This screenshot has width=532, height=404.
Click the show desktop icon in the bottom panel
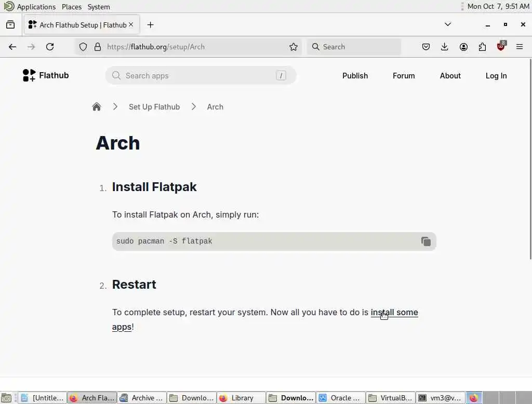6,398
